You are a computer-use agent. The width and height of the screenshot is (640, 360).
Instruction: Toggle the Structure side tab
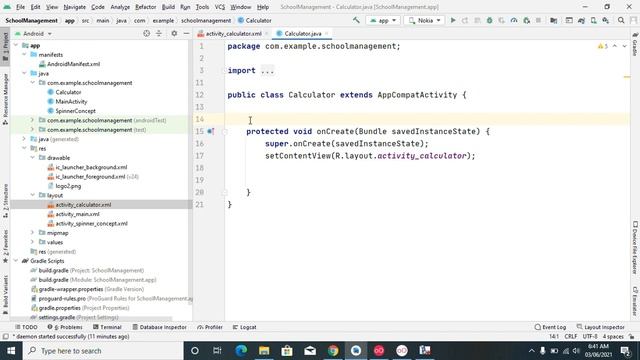click(x=5, y=201)
